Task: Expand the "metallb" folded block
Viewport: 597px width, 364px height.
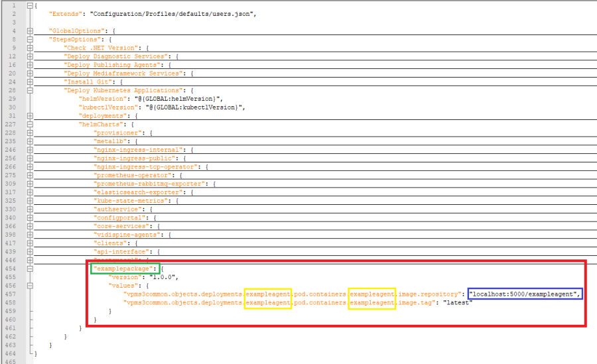Action: pyautogui.click(x=30, y=141)
